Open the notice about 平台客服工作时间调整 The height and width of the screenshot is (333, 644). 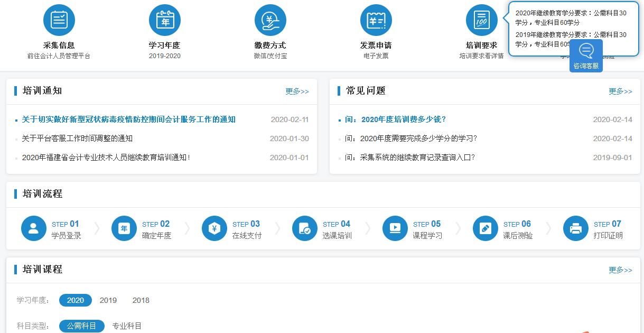(x=77, y=138)
